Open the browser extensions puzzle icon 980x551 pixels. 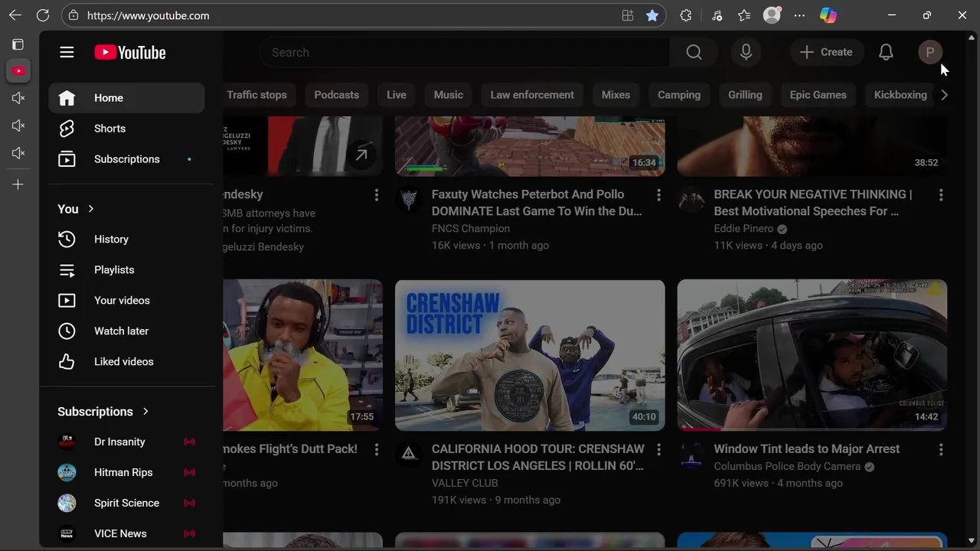click(686, 15)
